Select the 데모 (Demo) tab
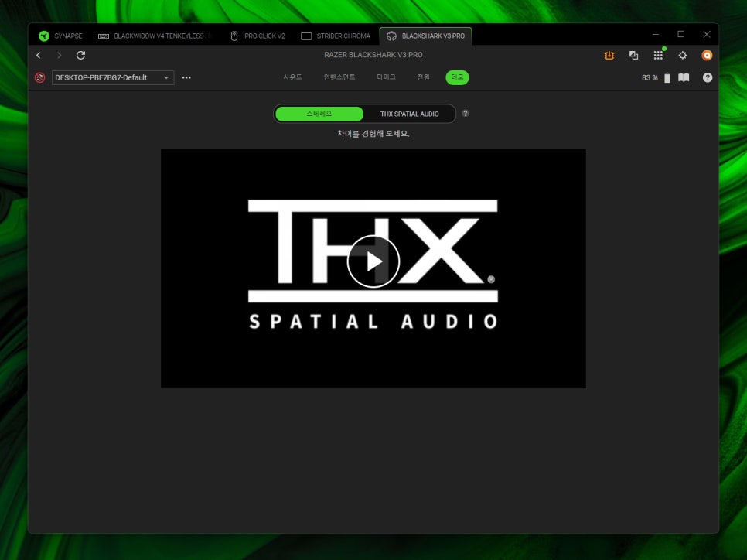 pyautogui.click(x=457, y=77)
